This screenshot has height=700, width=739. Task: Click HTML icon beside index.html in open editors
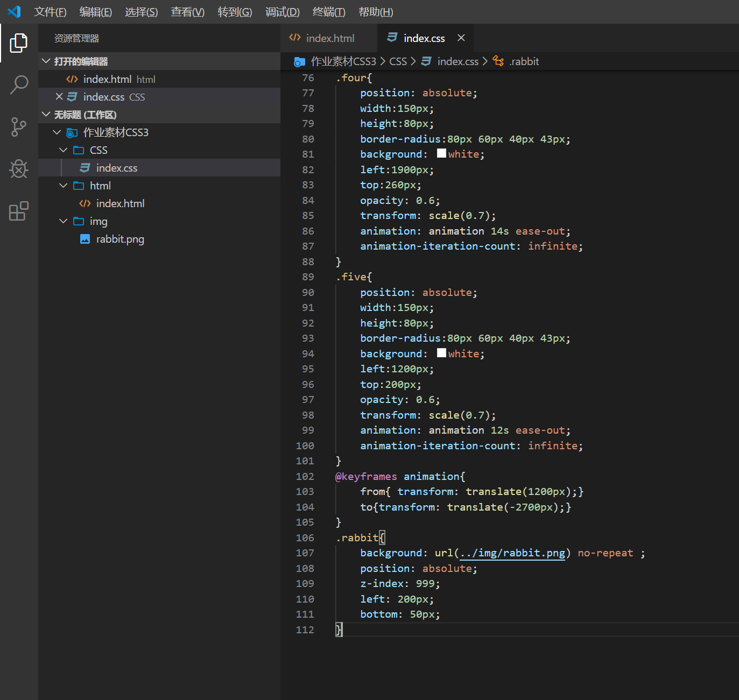72,79
